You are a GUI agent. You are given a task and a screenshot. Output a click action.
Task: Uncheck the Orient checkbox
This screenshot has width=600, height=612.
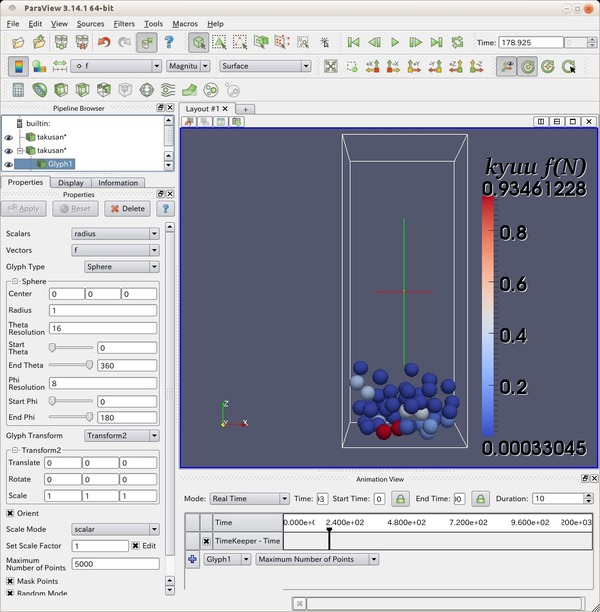pyautogui.click(x=10, y=513)
